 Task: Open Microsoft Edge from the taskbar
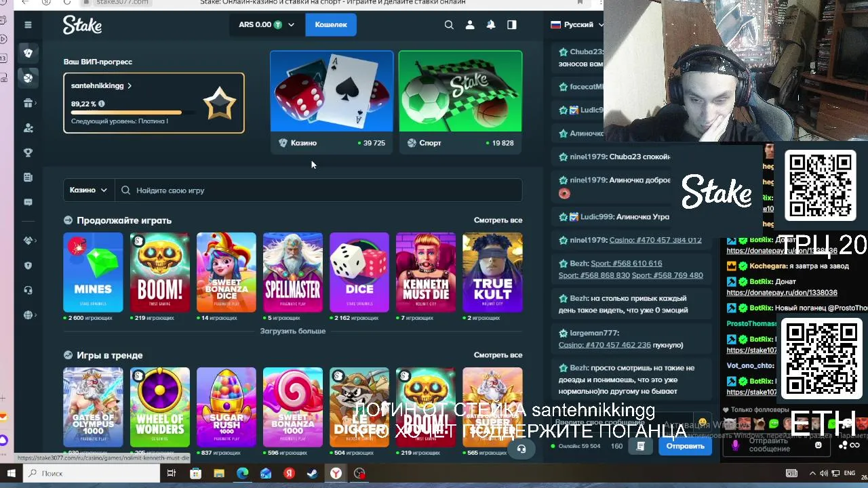coord(242,474)
